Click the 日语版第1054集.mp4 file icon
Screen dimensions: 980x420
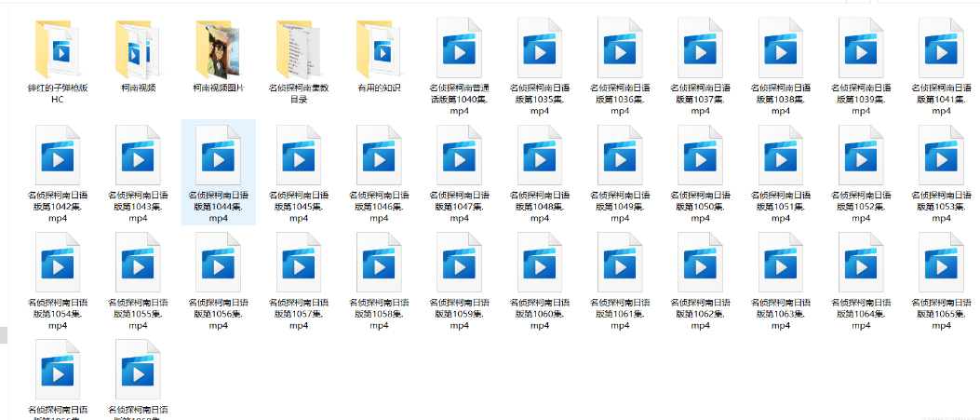[x=58, y=264]
